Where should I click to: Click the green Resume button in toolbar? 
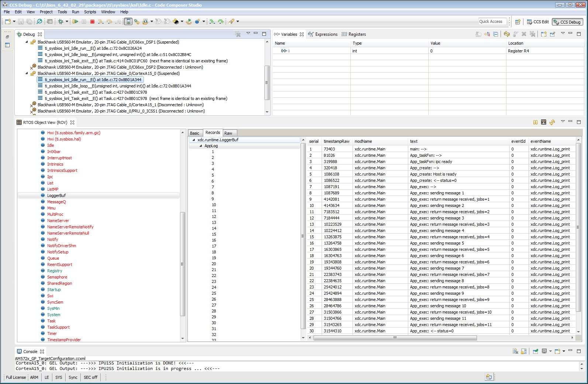[75, 22]
